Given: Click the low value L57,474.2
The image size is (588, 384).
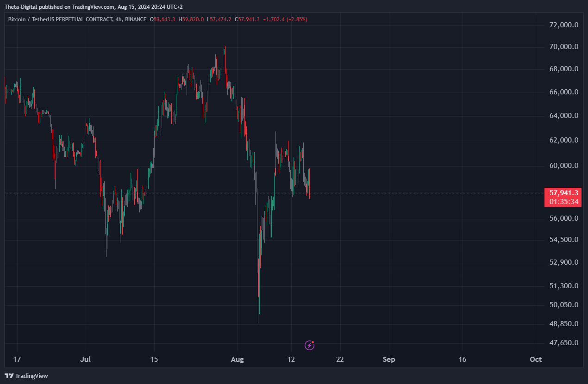Looking at the screenshot, I should [219, 19].
